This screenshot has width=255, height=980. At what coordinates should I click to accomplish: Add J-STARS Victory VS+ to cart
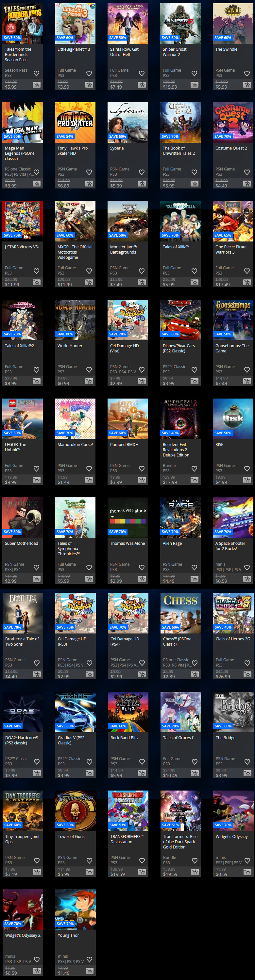point(37,282)
